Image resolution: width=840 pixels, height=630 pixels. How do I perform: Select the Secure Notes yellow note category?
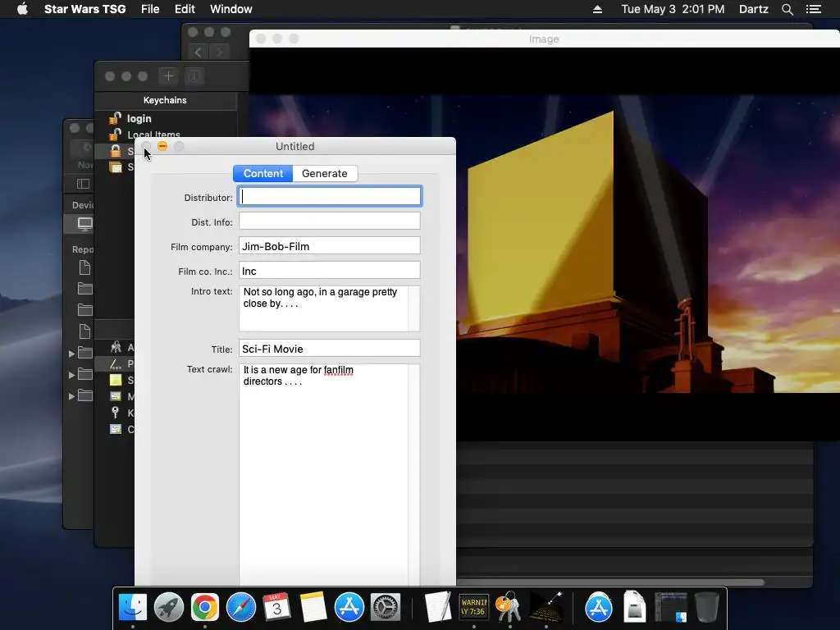coord(115,381)
